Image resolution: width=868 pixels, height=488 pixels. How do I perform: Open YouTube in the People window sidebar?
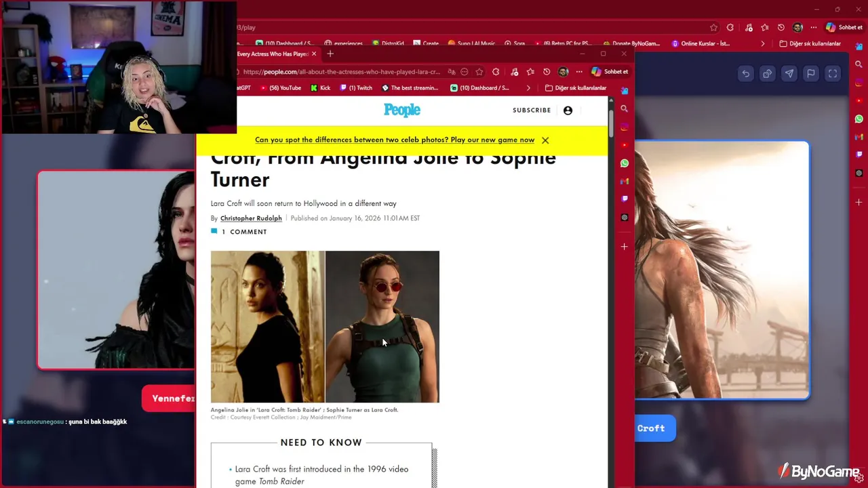tap(625, 145)
